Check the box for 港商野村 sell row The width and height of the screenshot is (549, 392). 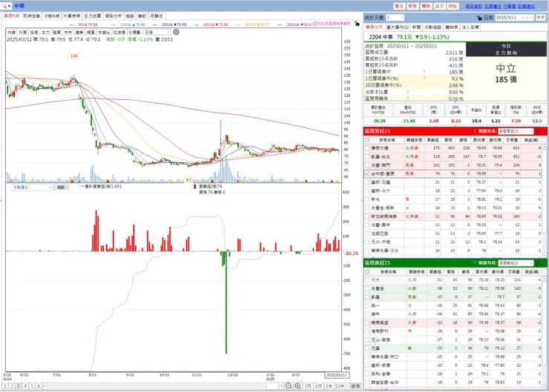click(x=367, y=331)
